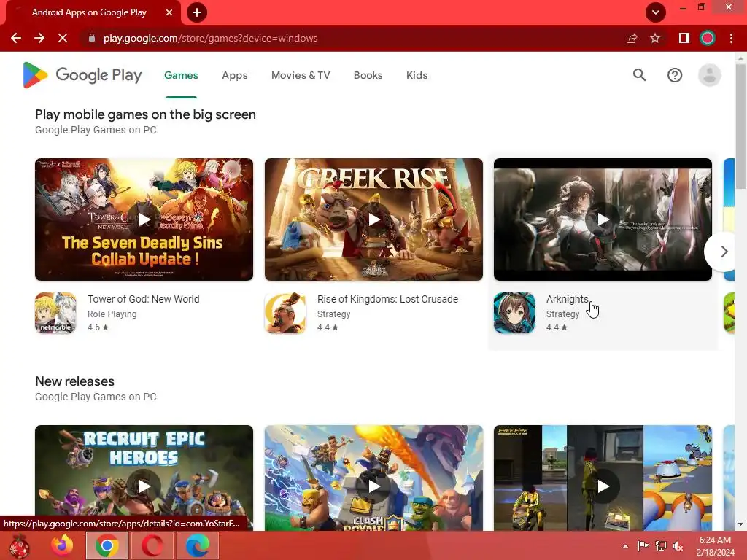Show hidden system tray icons arrow
The image size is (747, 560).
[x=625, y=546]
